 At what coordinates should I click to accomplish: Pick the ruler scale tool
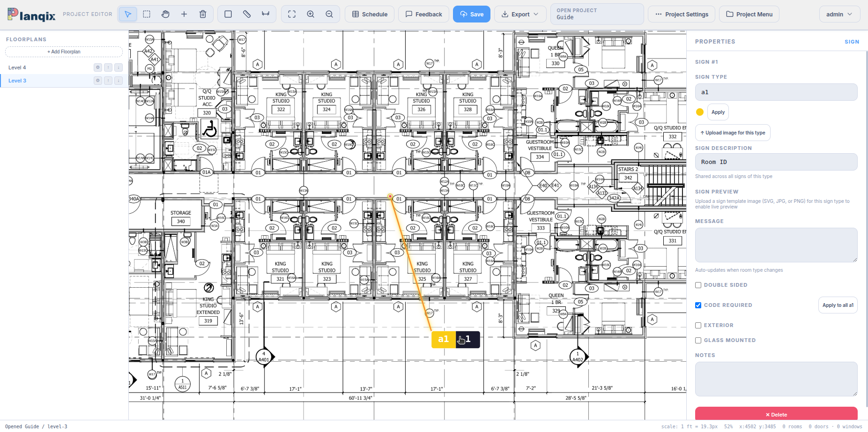[x=247, y=14]
